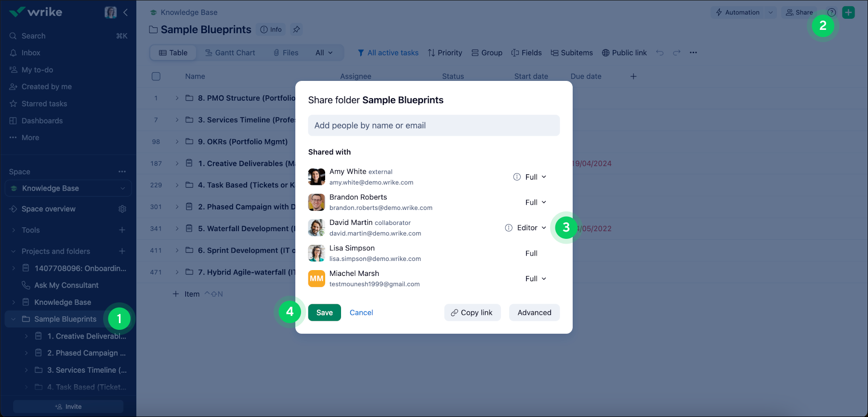Screen dimensions: 868x417
Task: Click the Space overview settings gear
Action: tap(122, 209)
